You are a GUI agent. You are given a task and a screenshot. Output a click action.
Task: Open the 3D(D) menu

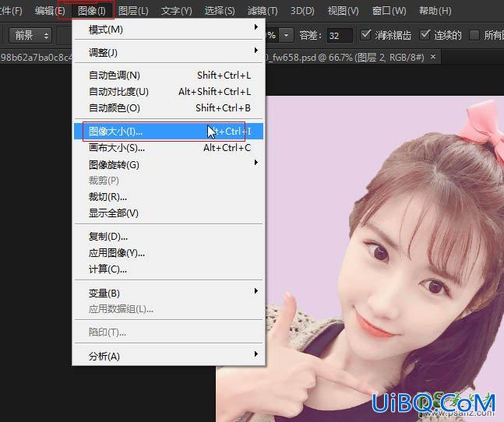302,11
